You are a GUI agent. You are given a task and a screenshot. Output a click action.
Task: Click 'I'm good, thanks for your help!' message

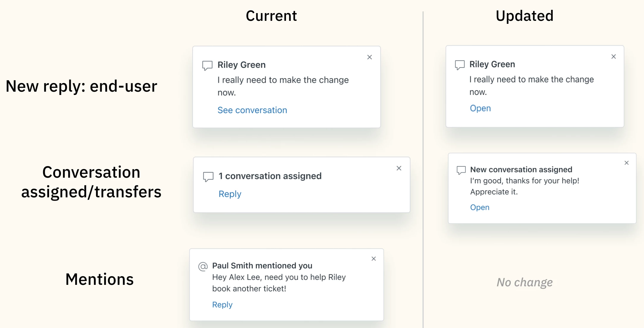pyautogui.click(x=524, y=181)
